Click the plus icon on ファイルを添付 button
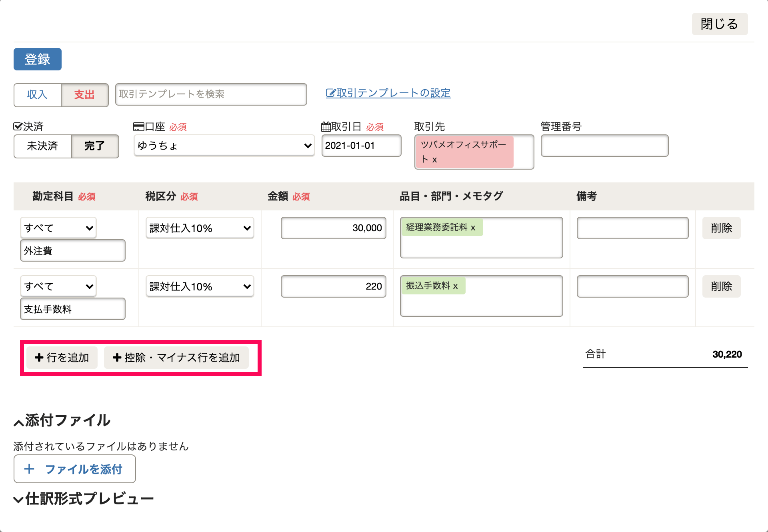768x532 pixels. (30, 469)
